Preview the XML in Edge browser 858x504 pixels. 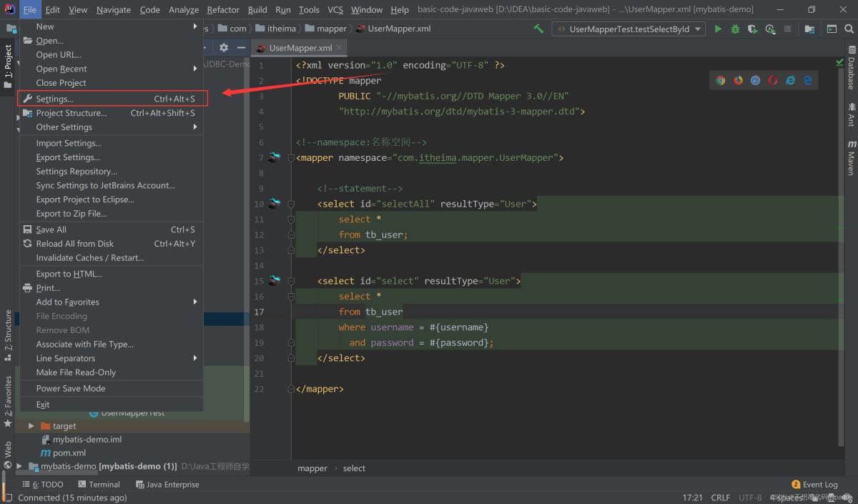click(x=808, y=81)
